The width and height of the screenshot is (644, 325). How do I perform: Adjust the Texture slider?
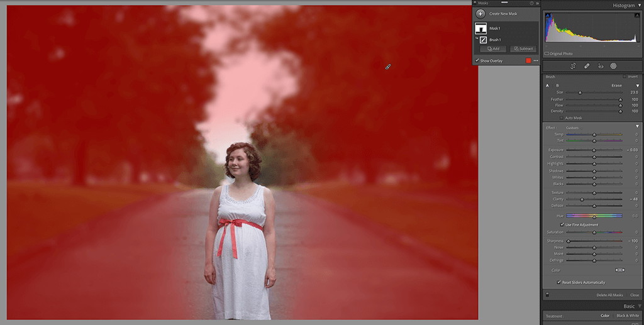(594, 193)
